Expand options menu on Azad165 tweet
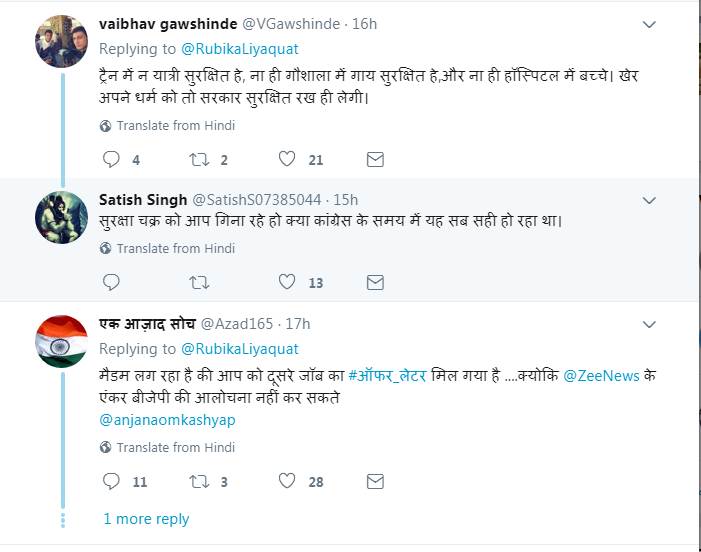 [649, 325]
